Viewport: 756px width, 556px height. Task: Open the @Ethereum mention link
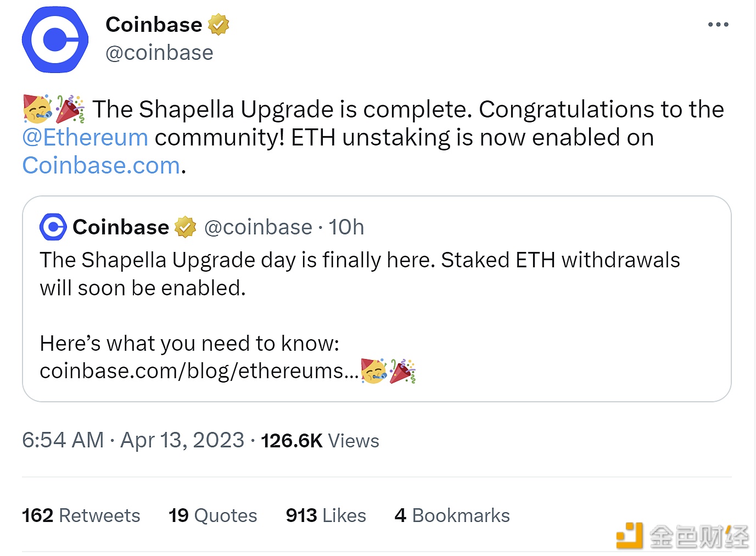85,137
